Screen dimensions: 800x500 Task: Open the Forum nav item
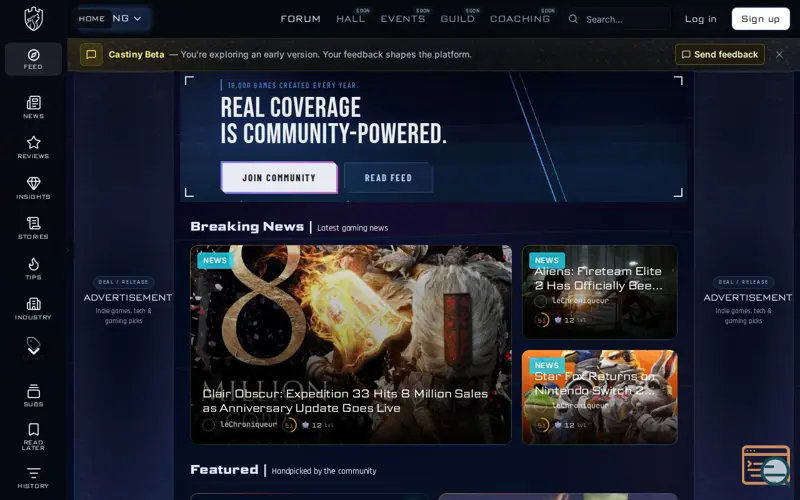pos(301,19)
